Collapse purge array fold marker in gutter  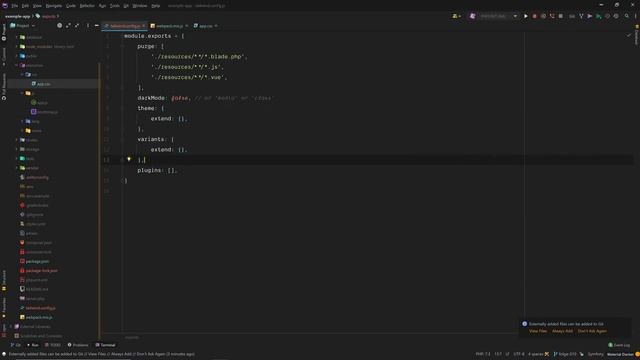(122, 47)
